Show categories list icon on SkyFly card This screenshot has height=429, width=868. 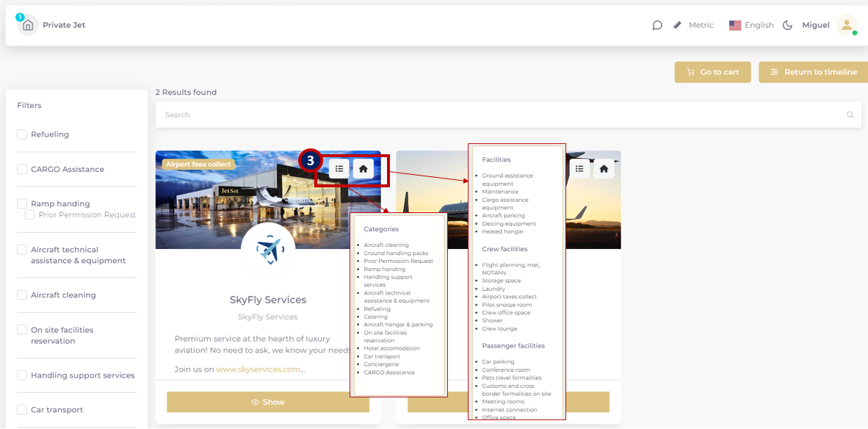coord(339,168)
